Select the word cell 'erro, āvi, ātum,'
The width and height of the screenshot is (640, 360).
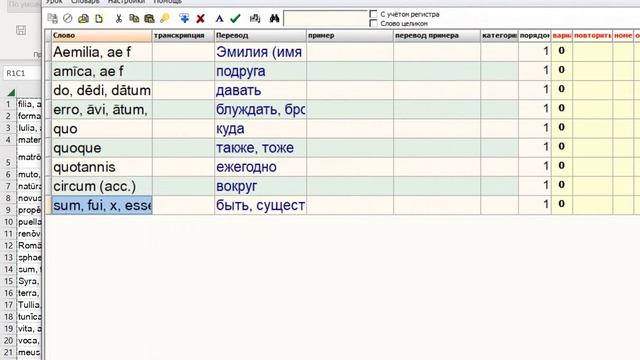pyautogui.click(x=102, y=109)
